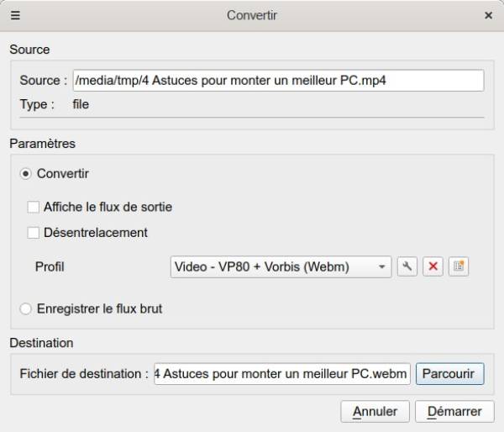Start conversion with Démarrer button
Image resolution: width=504 pixels, height=432 pixels.
[x=454, y=412]
